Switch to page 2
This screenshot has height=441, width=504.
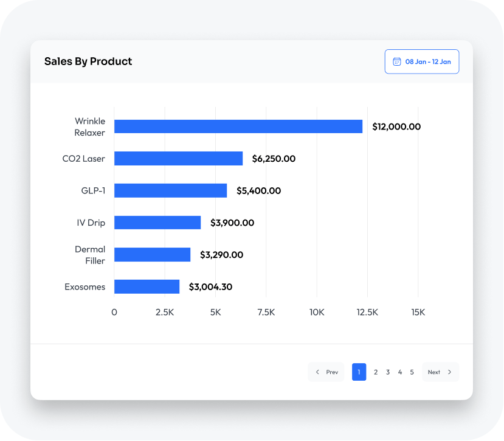(376, 372)
